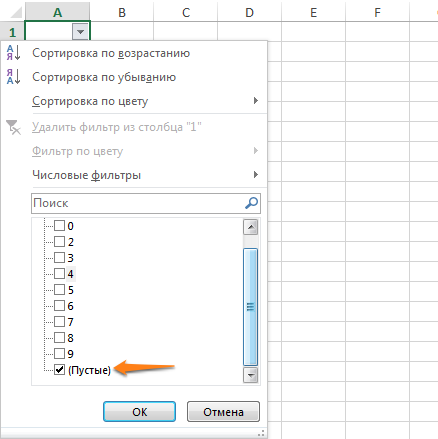Uncheck the (Пустые) checkbox

pyautogui.click(x=59, y=370)
